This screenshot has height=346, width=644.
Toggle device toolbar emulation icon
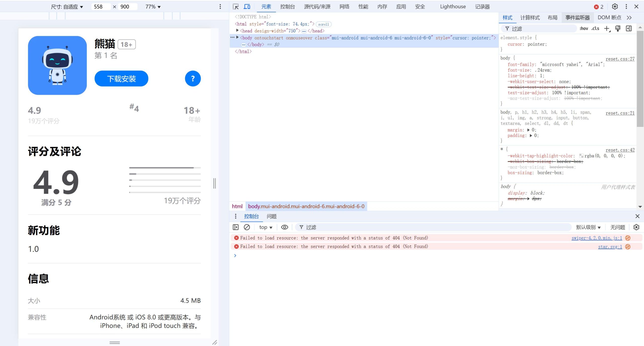(x=247, y=7)
